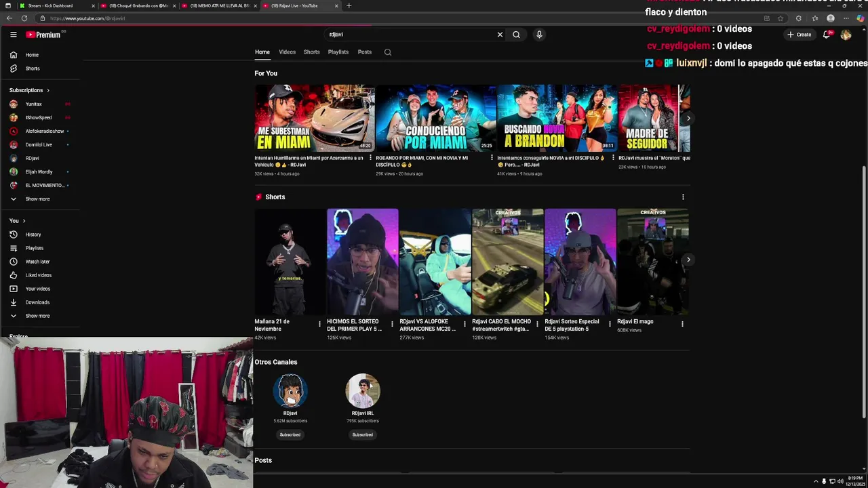
Task: Open the Alofokeradioshow subscription
Action: pos(41,131)
